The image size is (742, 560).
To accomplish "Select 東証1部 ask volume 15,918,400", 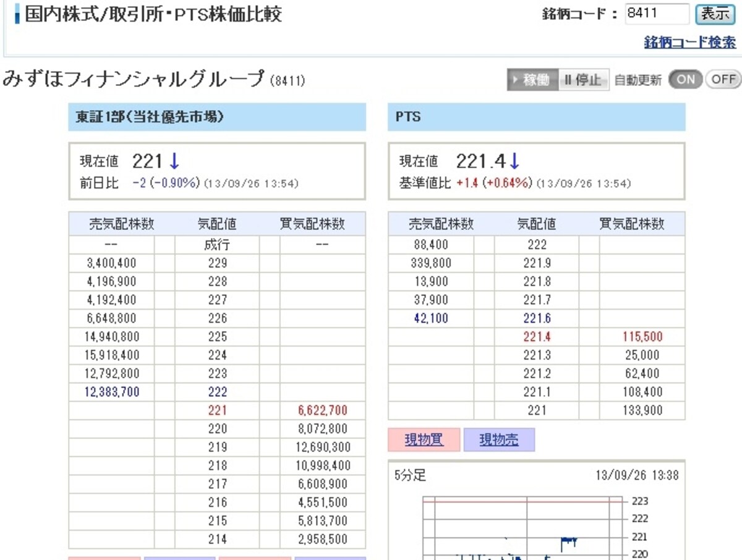I will 111,355.
